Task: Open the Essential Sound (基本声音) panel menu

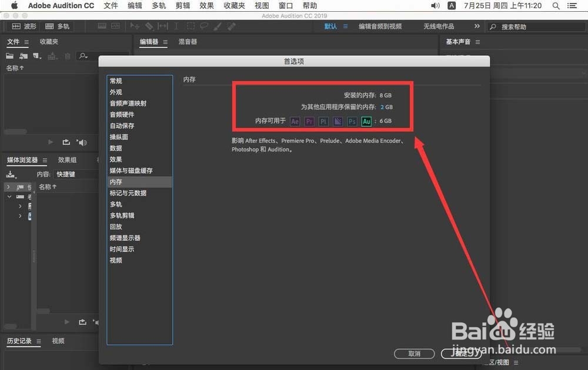Action: pos(477,42)
